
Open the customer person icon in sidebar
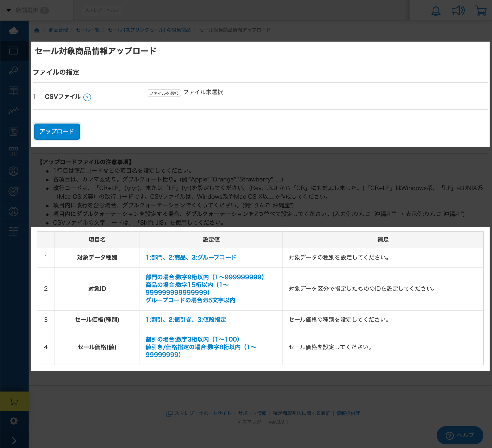coord(13,171)
